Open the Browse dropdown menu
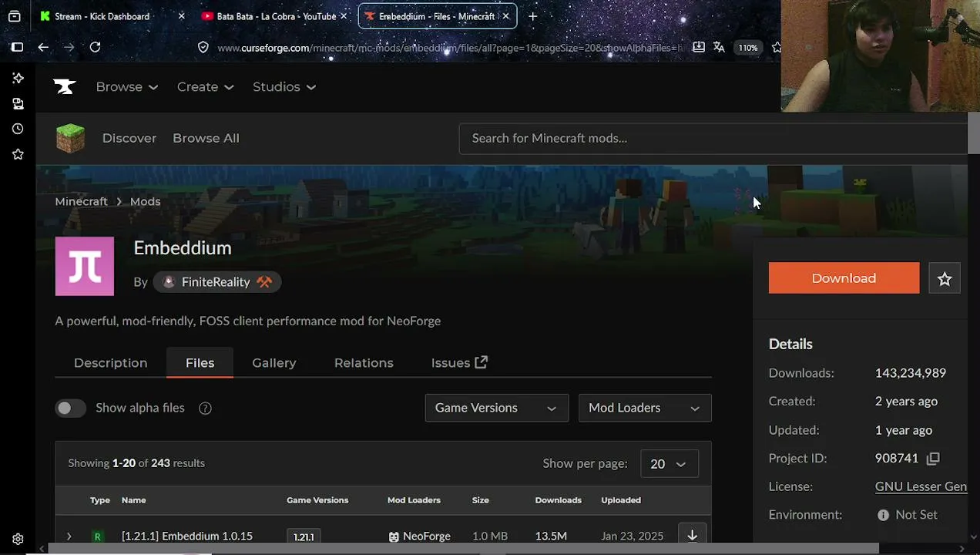 point(127,87)
